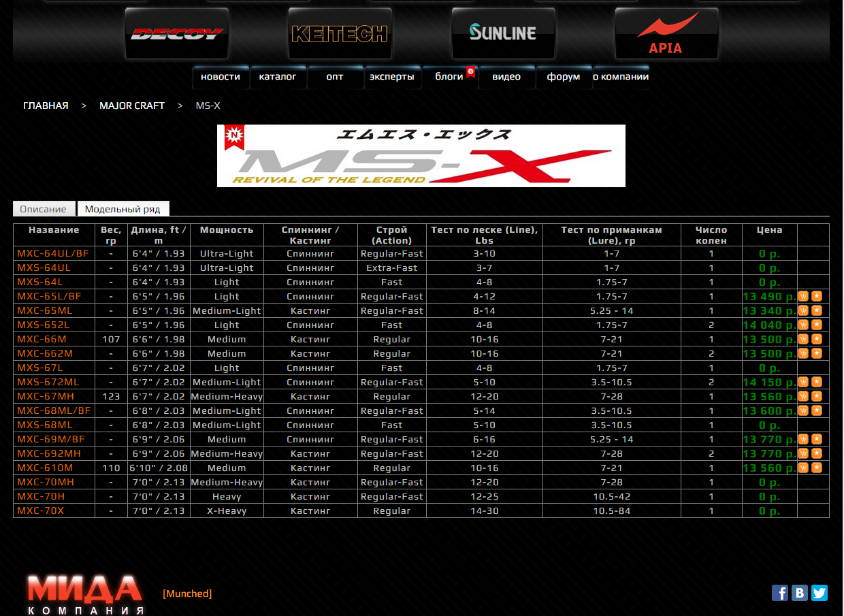Viewport: 844px width, 616px height.
Task: Open the Decoy brand logo
Action: [x=177, y=33]
